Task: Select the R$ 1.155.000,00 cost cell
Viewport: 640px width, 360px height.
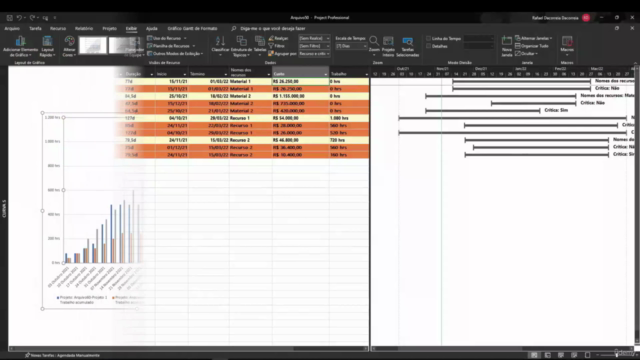Action: point(300,96)
